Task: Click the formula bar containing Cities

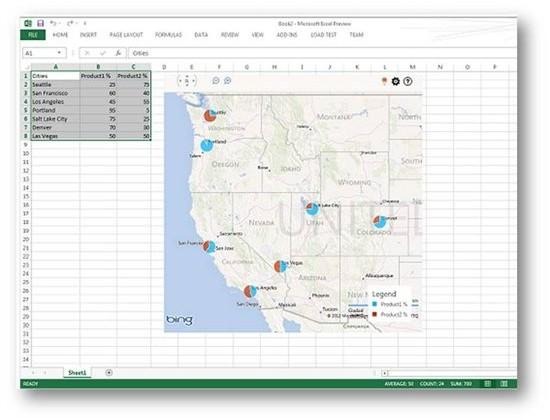Action: 321,53
